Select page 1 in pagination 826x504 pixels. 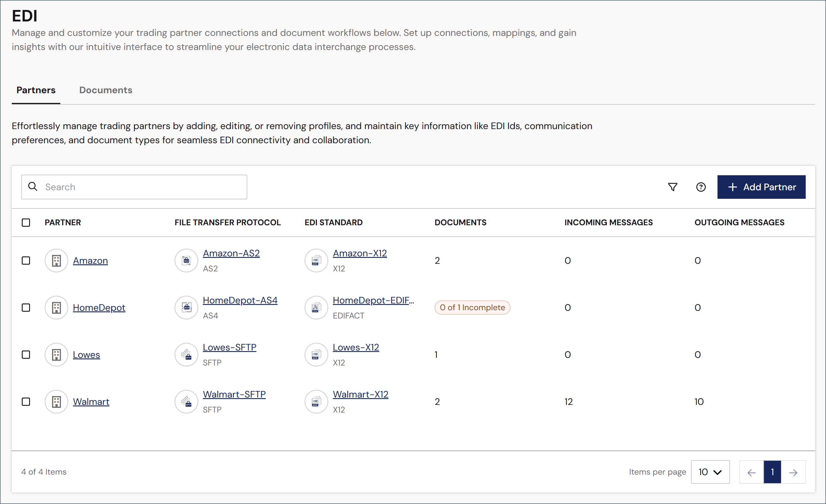coord(772,472)
